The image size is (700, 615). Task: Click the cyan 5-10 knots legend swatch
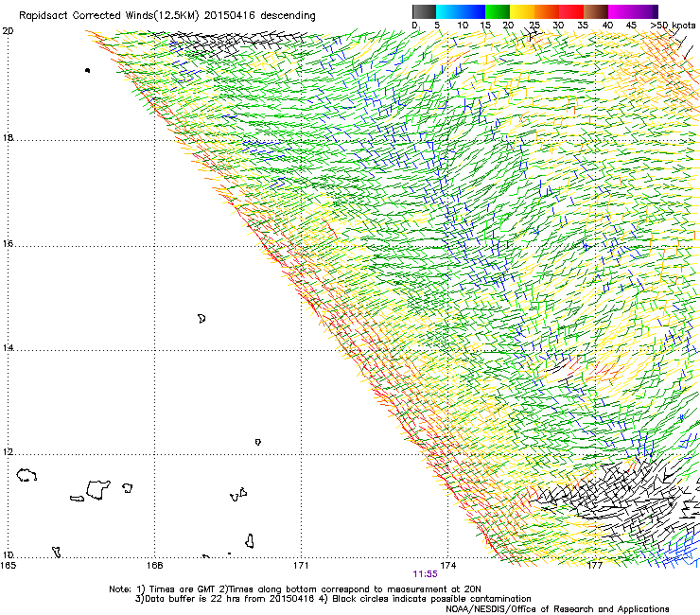[x=448, y=11]
